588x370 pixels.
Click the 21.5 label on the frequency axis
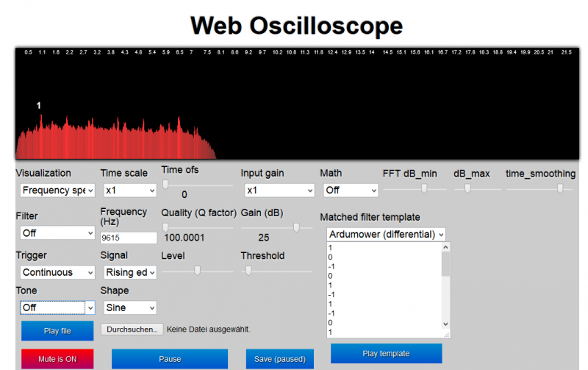point(566,52)
